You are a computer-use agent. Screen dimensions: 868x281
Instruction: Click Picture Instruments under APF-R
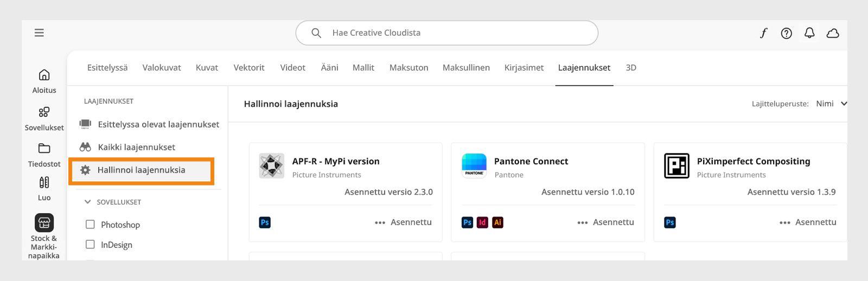click(x=327, y=175)
